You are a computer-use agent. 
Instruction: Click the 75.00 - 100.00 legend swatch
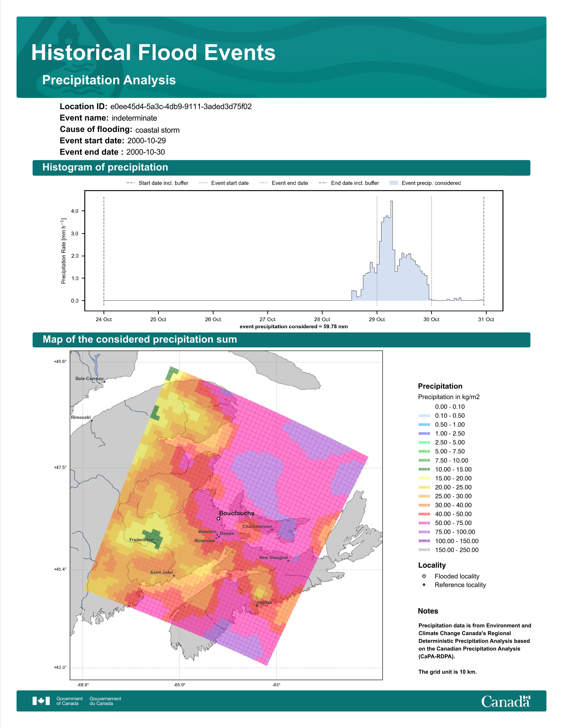point(424,532)
